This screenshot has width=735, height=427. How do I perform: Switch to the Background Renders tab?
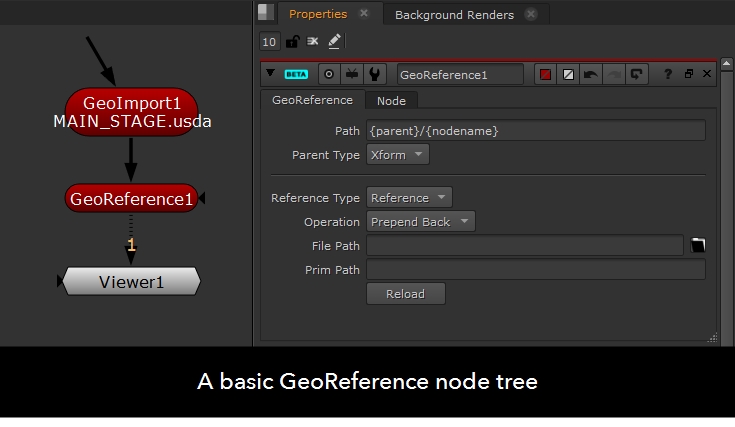[x=454, y=15]
